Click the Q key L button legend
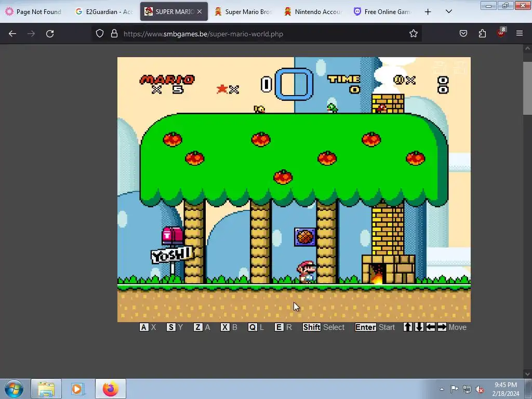Screen dimensions: 532x399 tap(256, 327)
